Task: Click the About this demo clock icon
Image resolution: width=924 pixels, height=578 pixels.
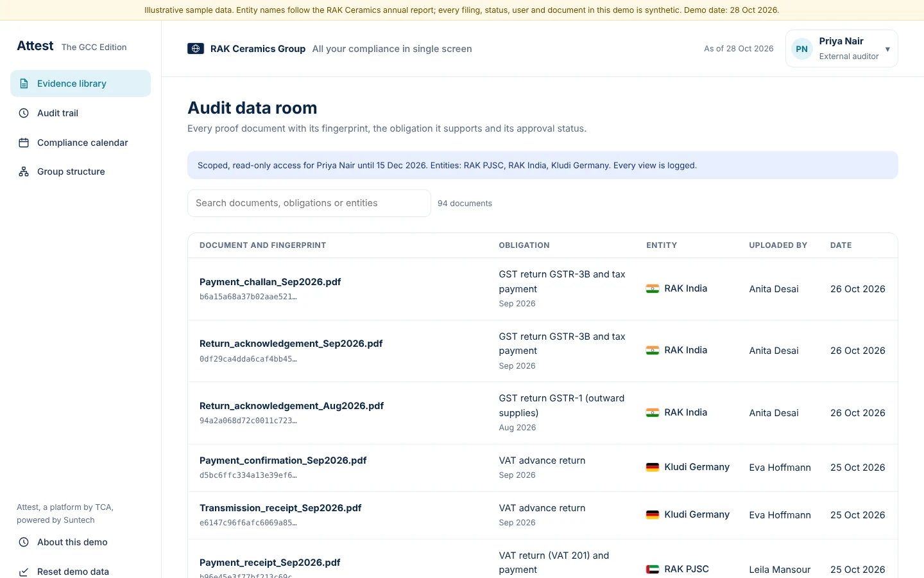Action: pos(24,542)
